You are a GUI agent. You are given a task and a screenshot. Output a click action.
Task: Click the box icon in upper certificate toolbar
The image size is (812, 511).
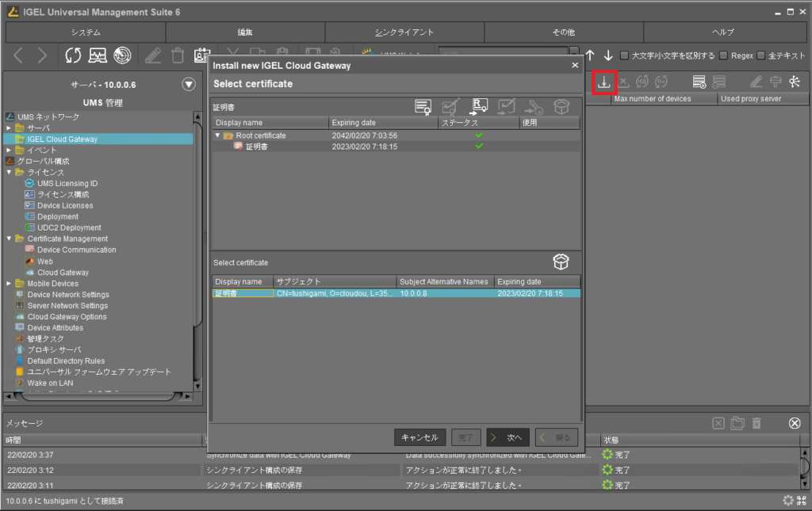click(561, 106)
